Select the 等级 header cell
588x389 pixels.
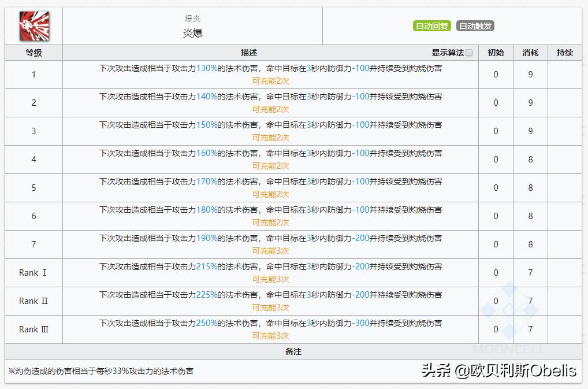[34, 53]
